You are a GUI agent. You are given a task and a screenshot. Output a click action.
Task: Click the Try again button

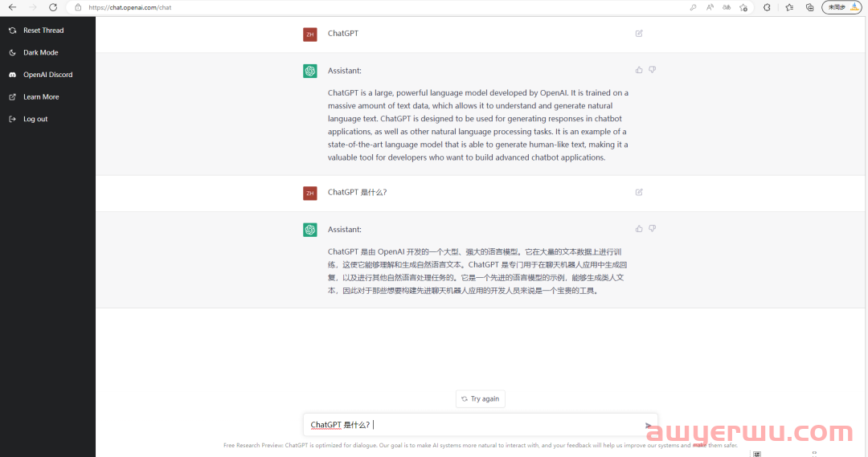tap(480, 399)
